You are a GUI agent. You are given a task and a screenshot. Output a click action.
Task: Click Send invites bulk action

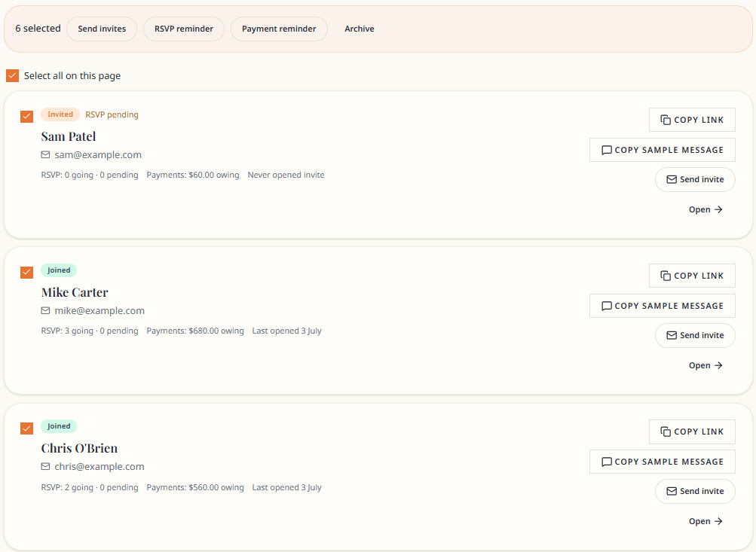(102, 29)
